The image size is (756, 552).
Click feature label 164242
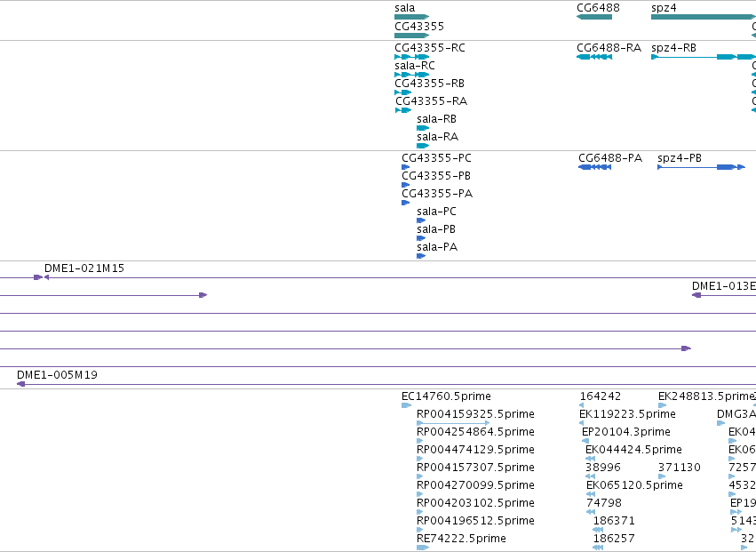tap(601, 396)
